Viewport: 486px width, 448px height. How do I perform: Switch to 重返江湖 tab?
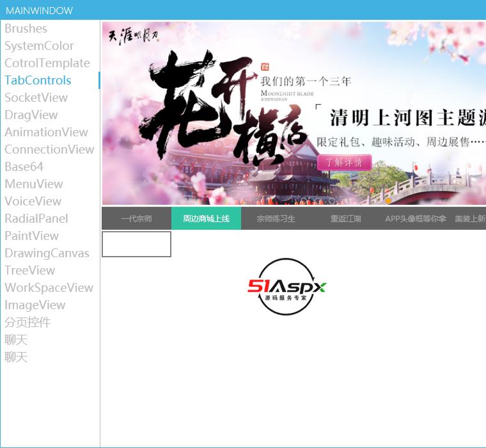[345, 218]
